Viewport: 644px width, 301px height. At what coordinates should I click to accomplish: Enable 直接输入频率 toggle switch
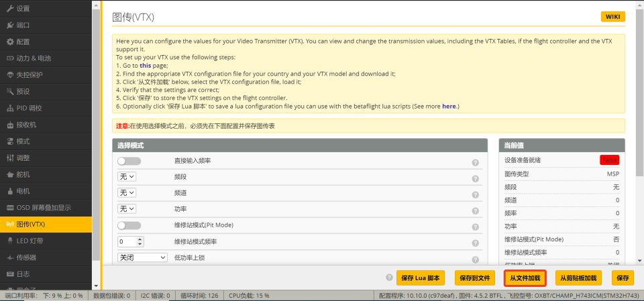129,161
